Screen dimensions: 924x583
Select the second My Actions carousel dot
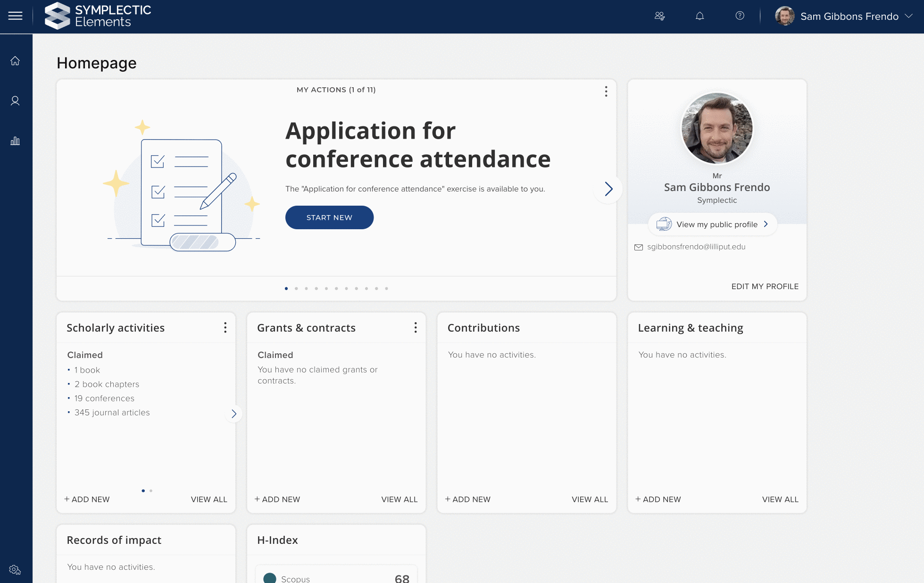coord(296,288)
